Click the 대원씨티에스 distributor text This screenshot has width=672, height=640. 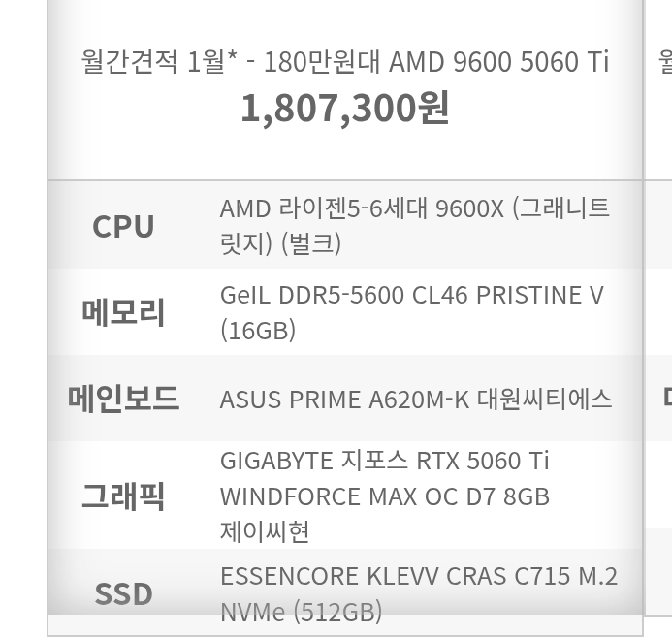point(544,400)
